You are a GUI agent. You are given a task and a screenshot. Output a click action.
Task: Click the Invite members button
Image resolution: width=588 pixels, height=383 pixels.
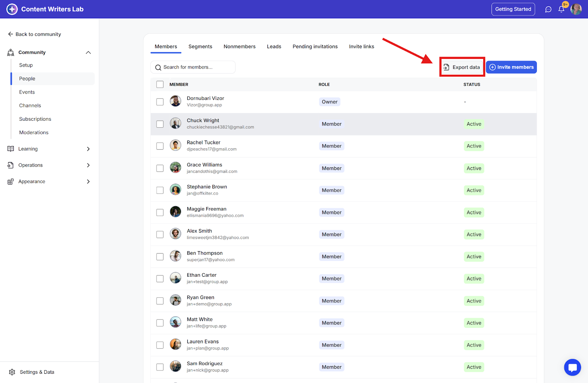point(511,67)
